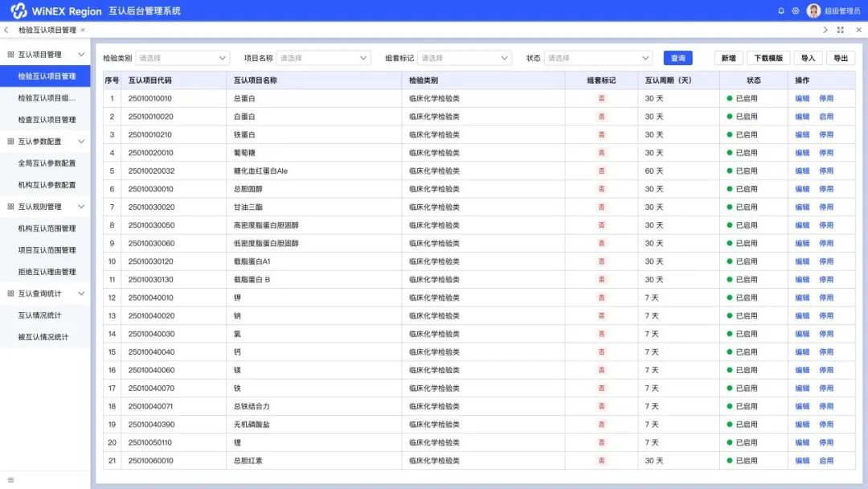The width and height of the screenshot is (868, 489).
Task: Open 机构互认范围管理 in the sidebar
Action: click(47, 228)
